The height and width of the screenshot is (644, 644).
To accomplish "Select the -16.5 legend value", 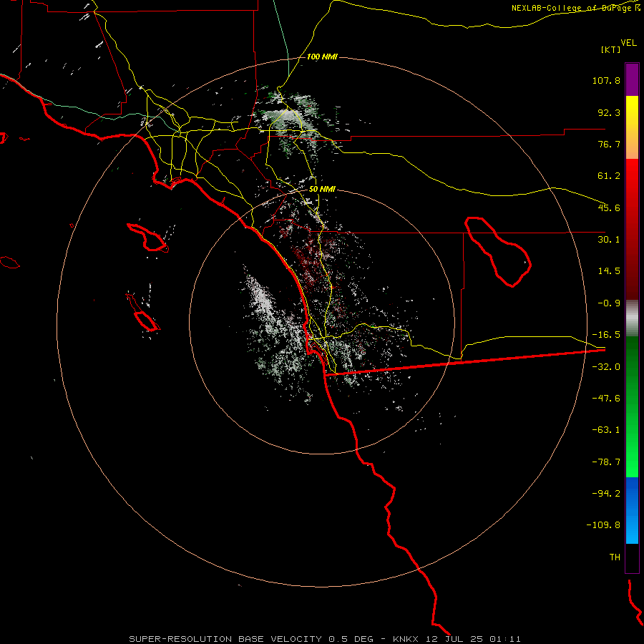I will pos(606,335).
